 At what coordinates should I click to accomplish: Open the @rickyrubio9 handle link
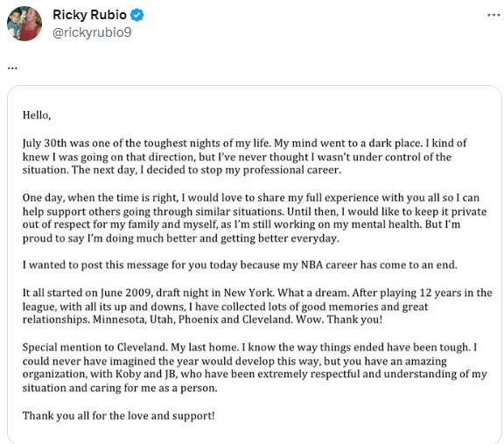click(x=92, y=32)
